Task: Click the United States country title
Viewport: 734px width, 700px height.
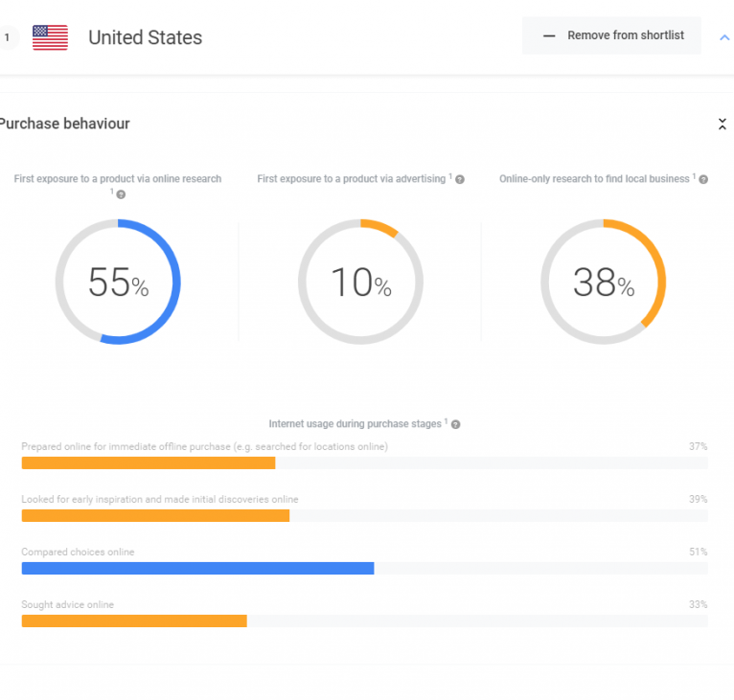Action: (x=145, y=37)
